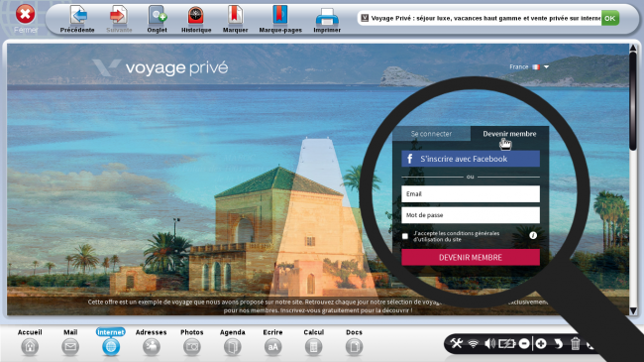Open the Calcul calculator app
The height and width of the screenshot is (362, 644).
coord(313,342)
